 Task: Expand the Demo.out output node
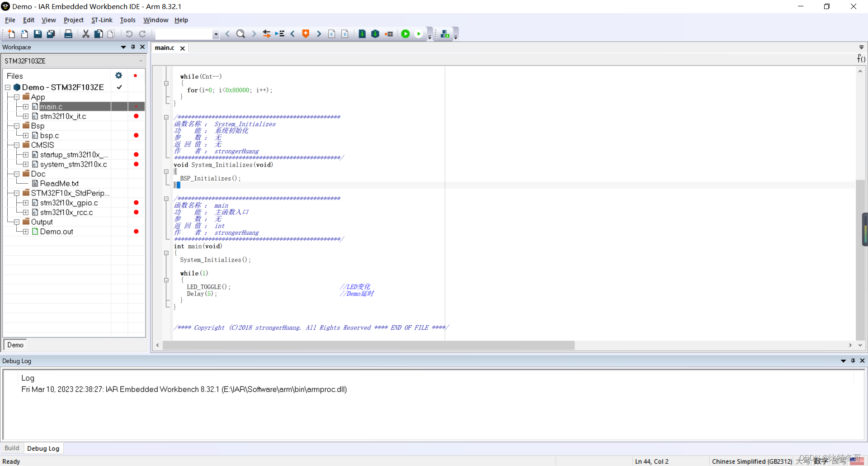pos(26,232)
